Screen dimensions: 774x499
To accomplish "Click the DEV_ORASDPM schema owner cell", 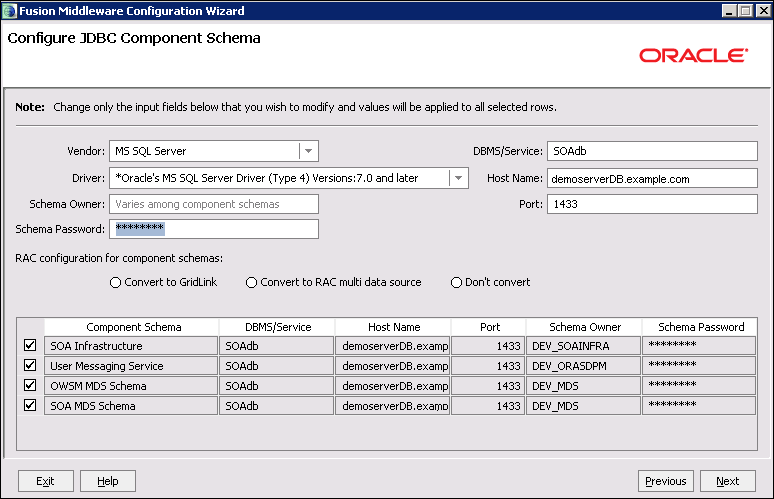I will click(583, 366).
